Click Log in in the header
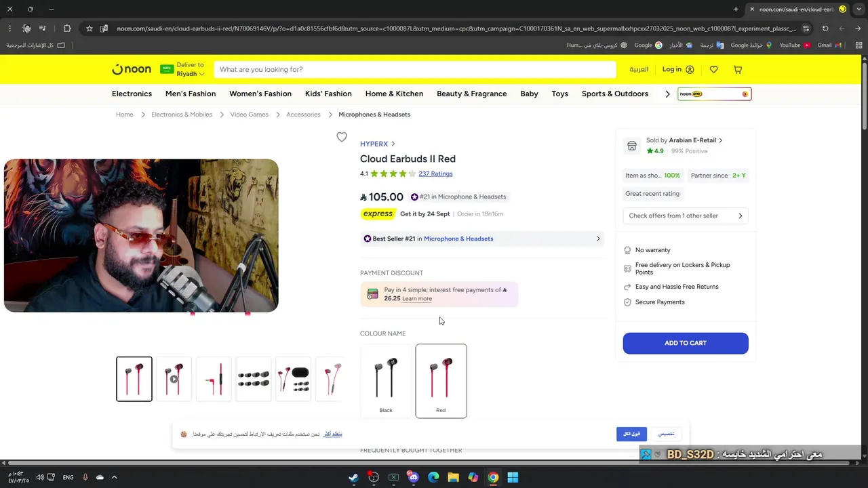Screen dimensions: 868x488 pos(678,69)
